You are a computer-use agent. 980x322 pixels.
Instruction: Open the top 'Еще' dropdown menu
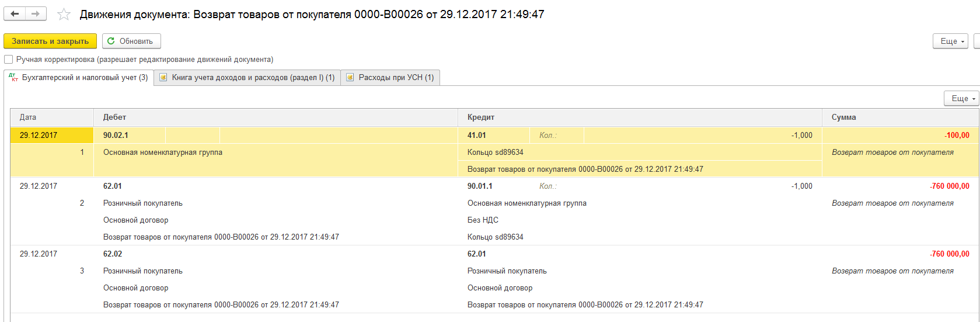pyautogui.click(x=950, y=41)
